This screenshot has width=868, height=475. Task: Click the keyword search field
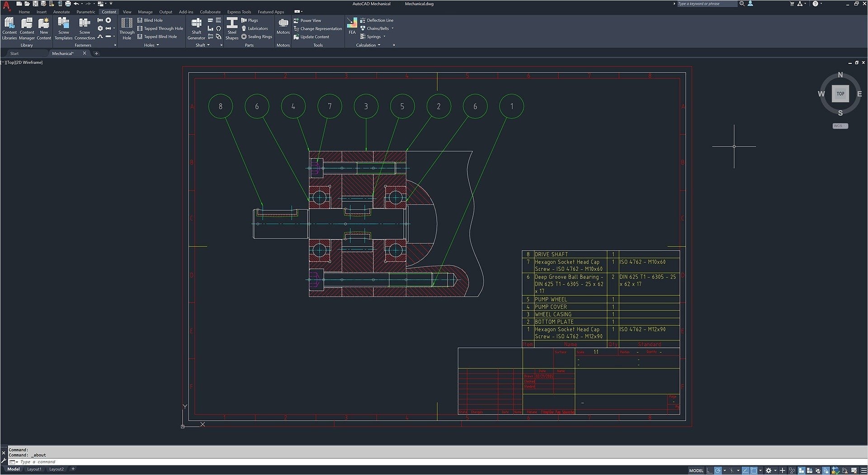pos(707,4)
